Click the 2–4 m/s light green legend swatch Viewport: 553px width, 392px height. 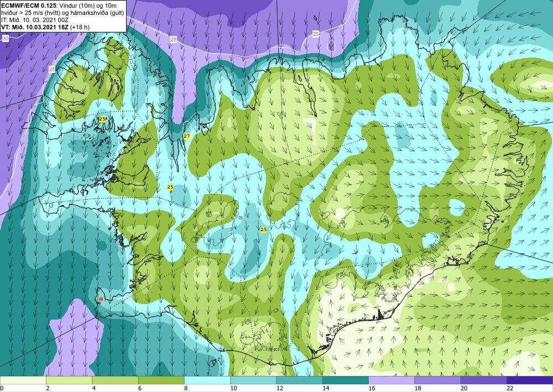tap(69, 380)
